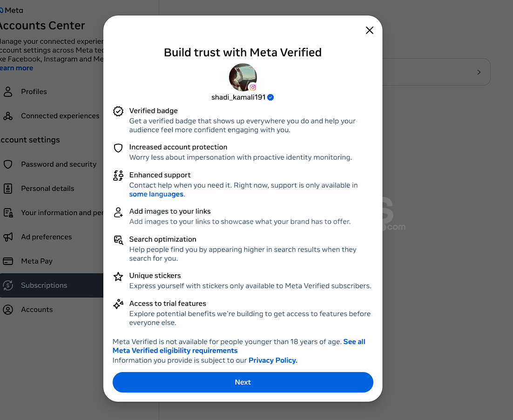Expand the chevron arrow on right panel
This screenshot has width=513, height=420.
click(x=479, y=72)
